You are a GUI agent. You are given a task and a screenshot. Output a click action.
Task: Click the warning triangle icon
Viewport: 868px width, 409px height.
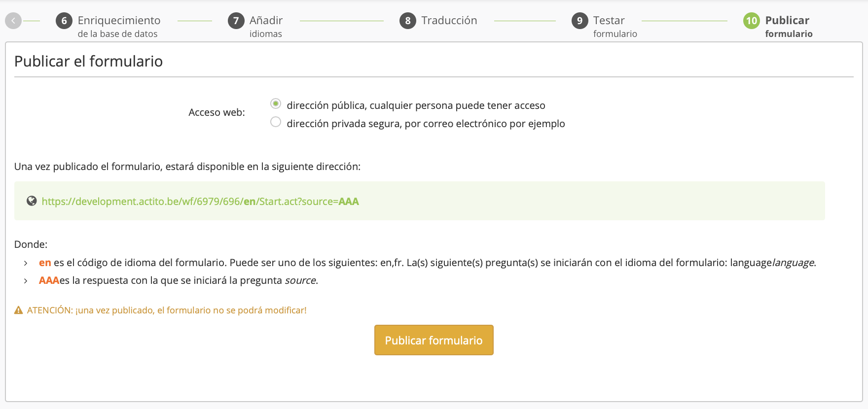tap(19, 310)
